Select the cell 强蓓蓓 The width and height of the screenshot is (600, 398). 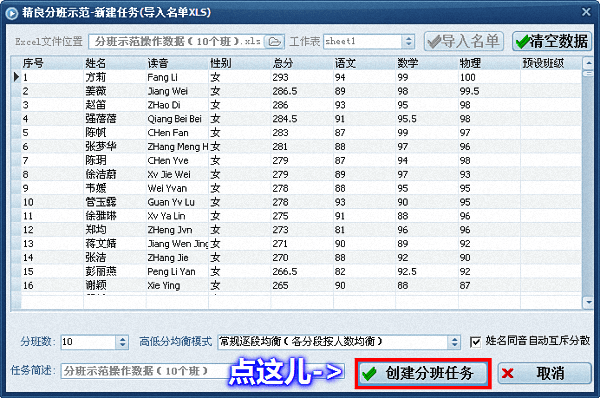coord(114,119)
